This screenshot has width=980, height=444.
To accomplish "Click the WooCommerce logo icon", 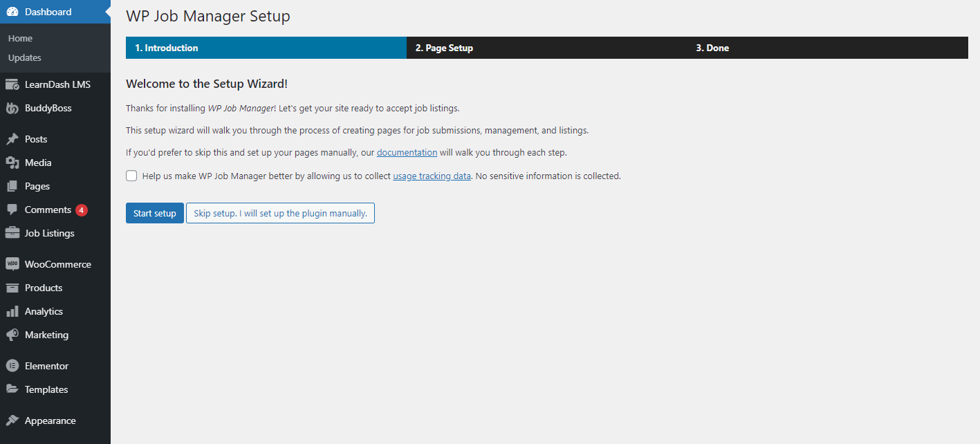I will pos(12,265).
